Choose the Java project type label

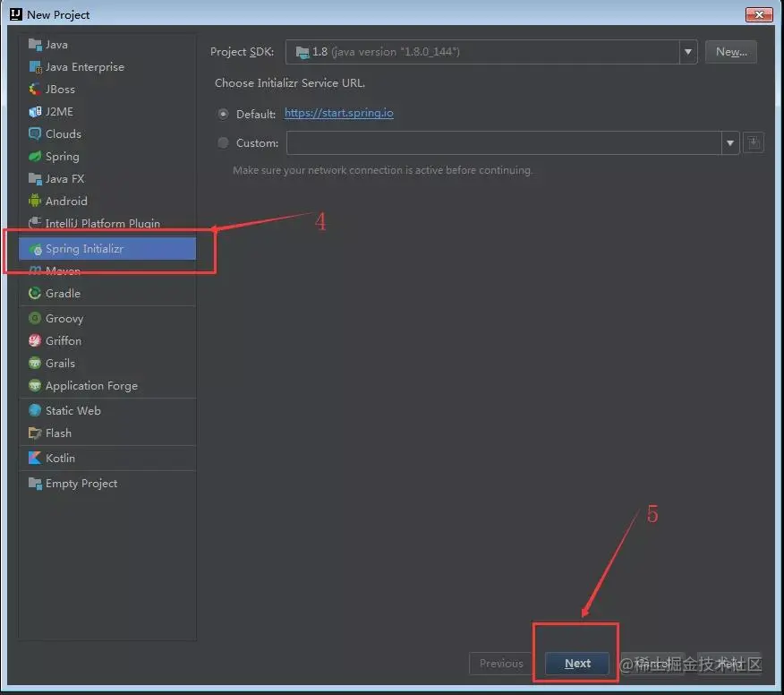point(56,45)
